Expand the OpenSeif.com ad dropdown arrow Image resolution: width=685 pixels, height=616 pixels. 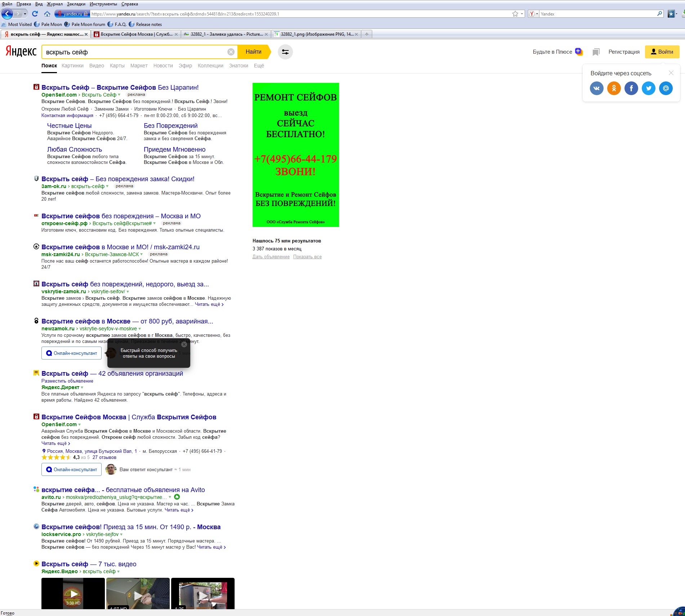119,95
